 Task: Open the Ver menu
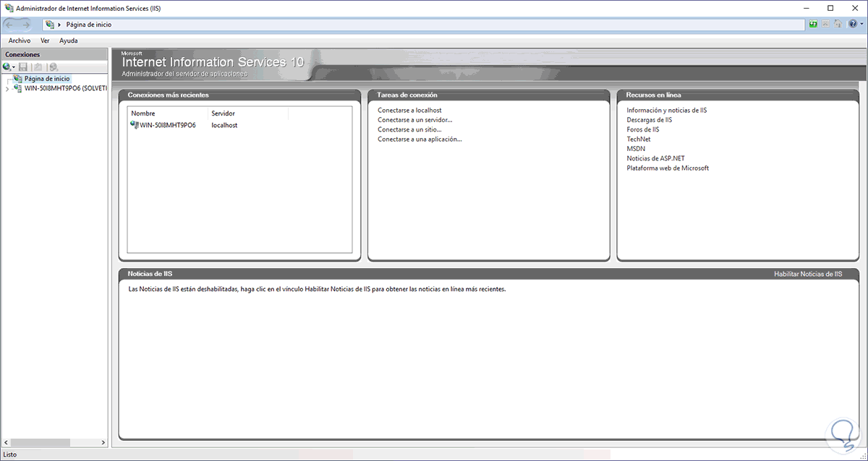45,40
